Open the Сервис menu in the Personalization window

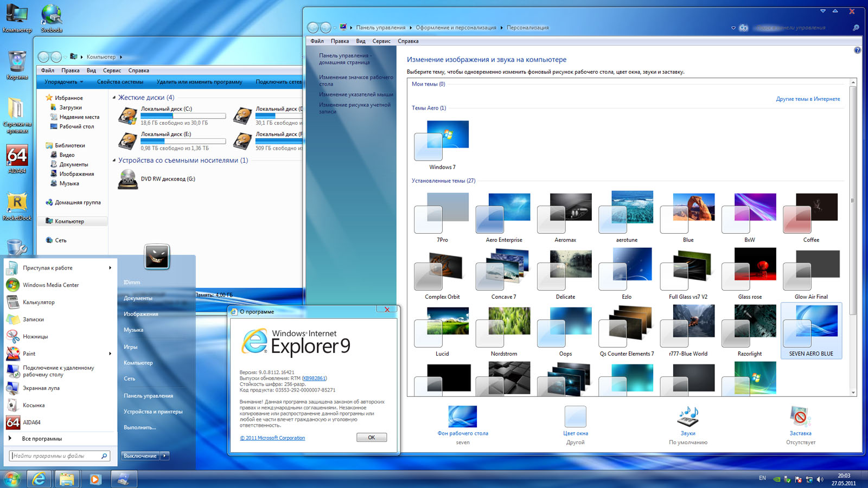(381, 41)
